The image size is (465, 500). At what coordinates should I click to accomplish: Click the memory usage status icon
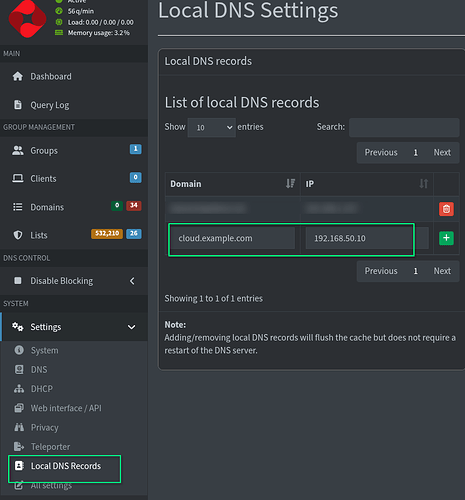[x=59, y=33]
